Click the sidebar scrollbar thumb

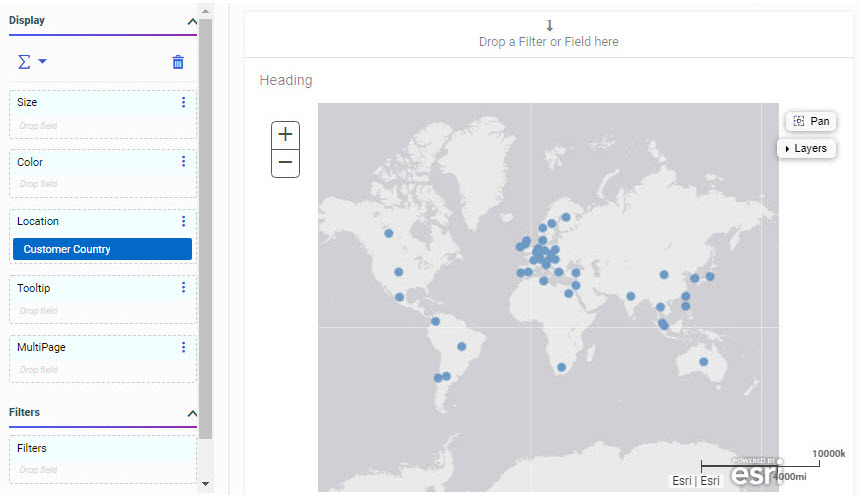[205, 229]
